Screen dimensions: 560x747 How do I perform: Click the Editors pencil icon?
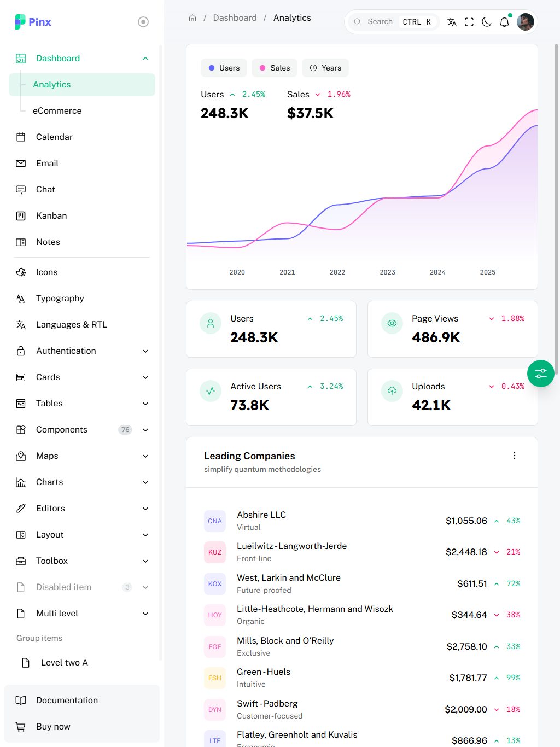point(21,509)
